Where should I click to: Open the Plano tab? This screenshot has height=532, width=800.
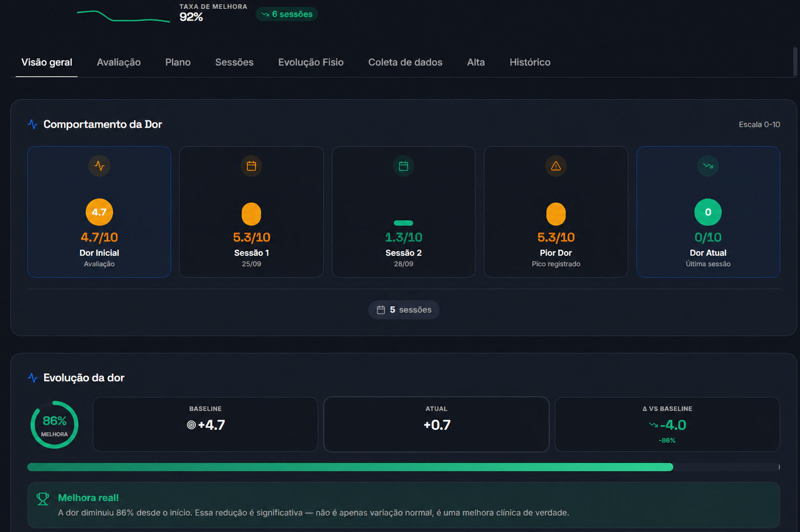178,62
